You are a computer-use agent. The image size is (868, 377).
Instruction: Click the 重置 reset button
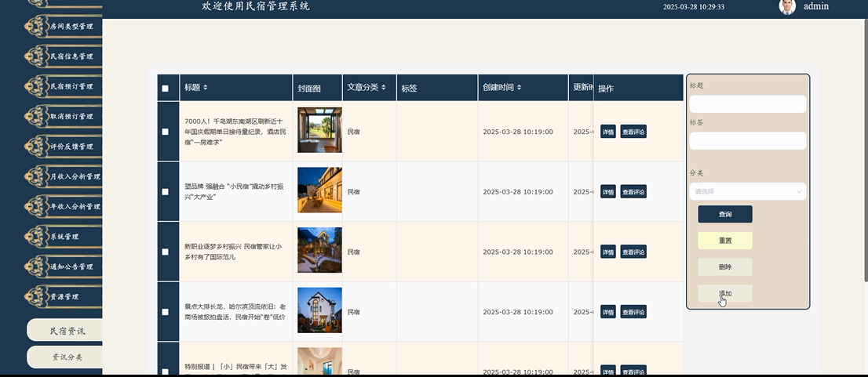[x=724, y=241]
